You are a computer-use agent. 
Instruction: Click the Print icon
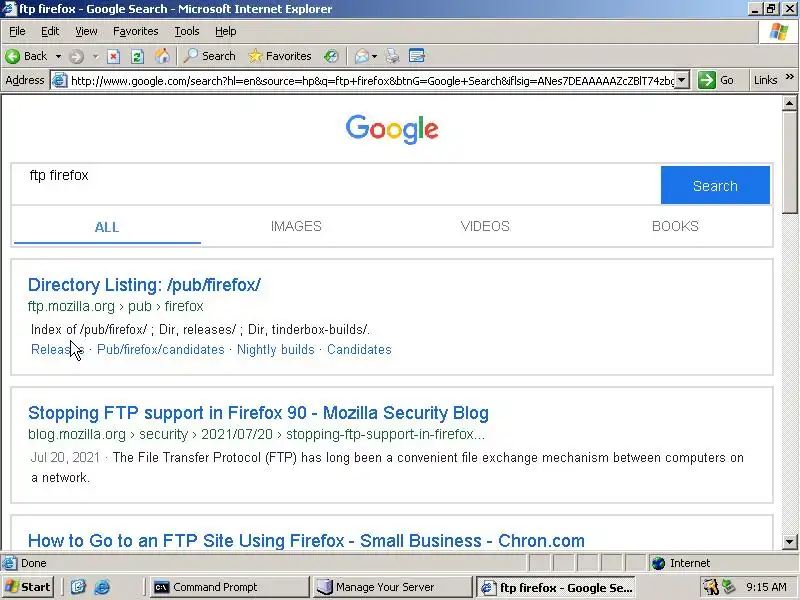[x=392, y=56]
